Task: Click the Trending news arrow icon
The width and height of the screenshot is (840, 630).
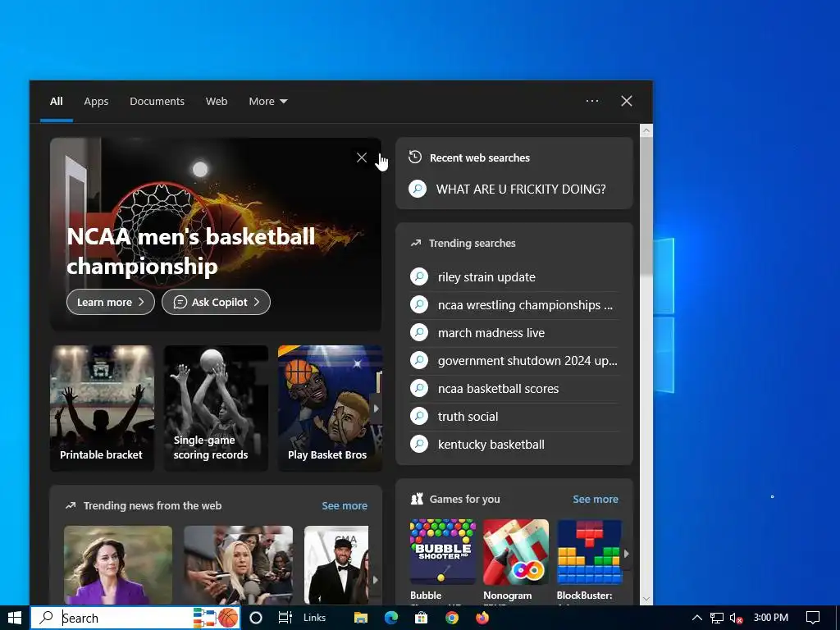Action: [71, 505]
